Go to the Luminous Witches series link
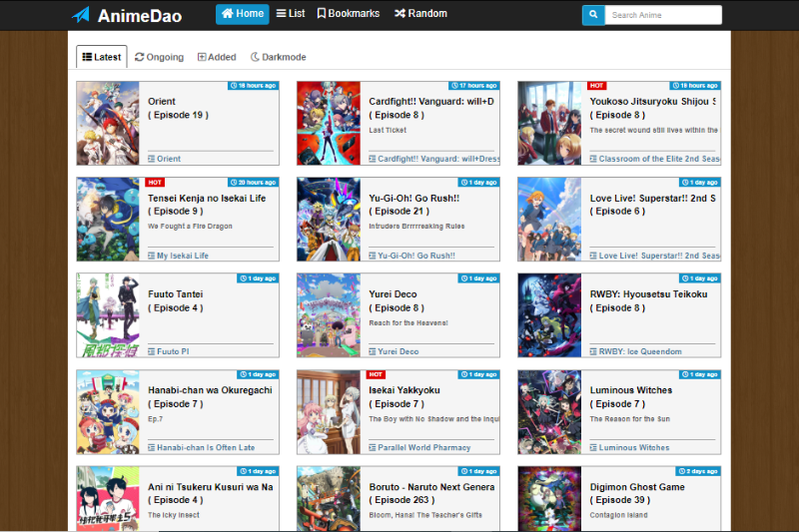The image size is (799, 532). point(630,447)
